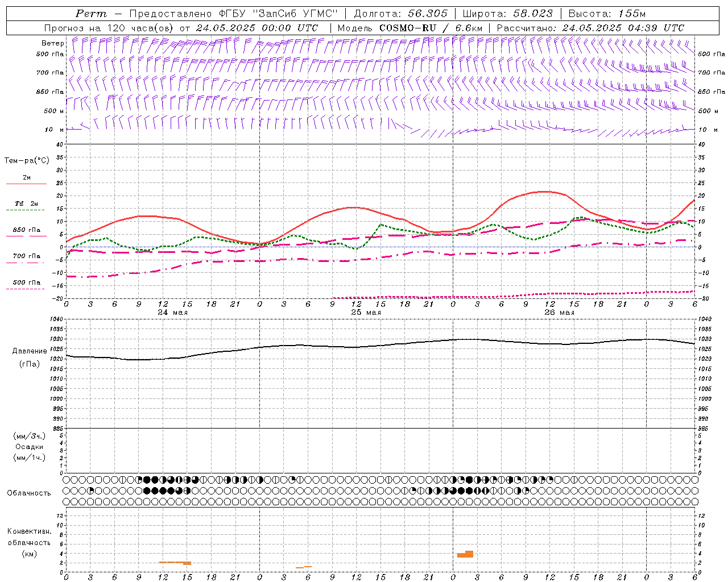This screenshot has width=728, height=582.
Task: Click the "Долгота: 56.305" header value
Action: 400,14
